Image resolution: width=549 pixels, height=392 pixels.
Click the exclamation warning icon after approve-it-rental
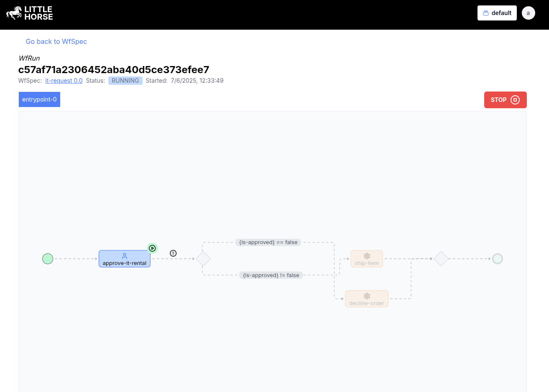coord(173,253)
